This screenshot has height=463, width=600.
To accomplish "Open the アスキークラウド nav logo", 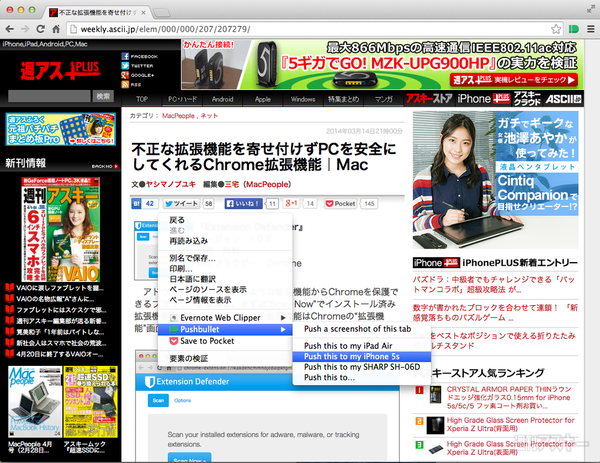I will 527,99.
